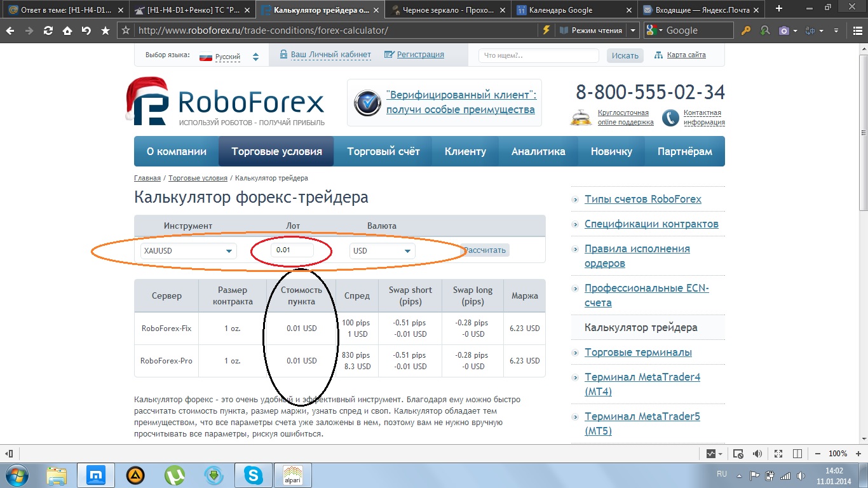Bookmark this page with the outline star

pos(126,30)
